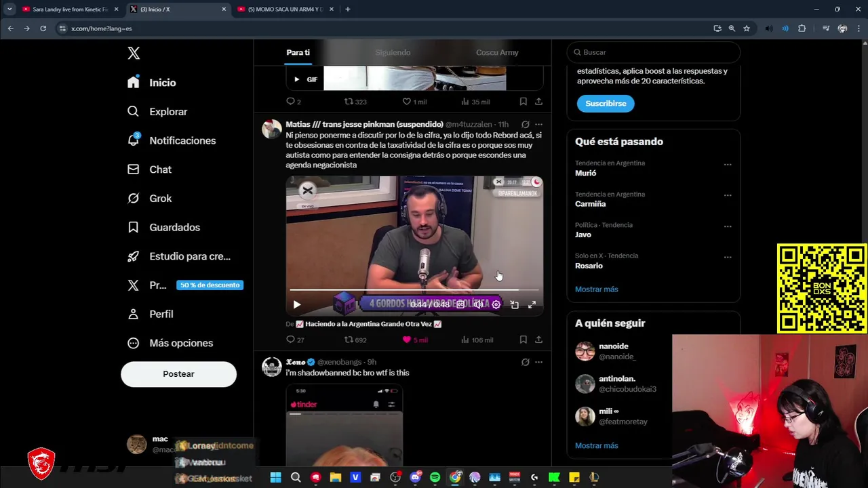Reply to Matias's post with 27 comments
This screenshot has height=488, width=868.
pyautogui.click(x=295, y=340)
